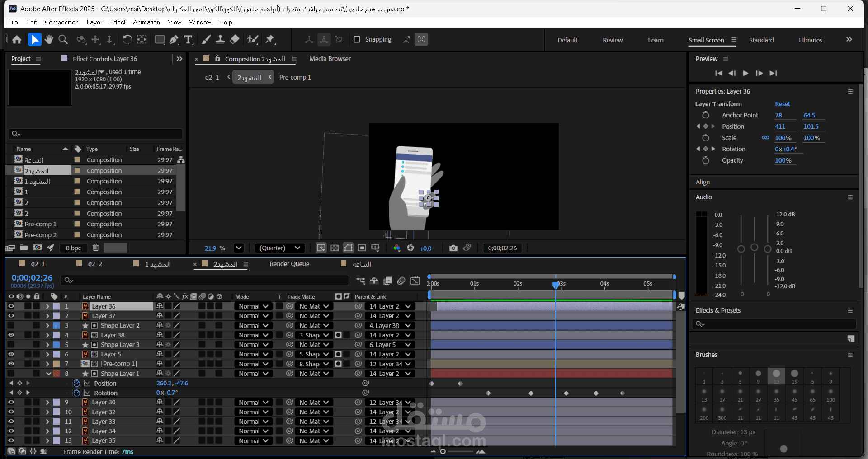868x459 pixels.
Task: Open the Animation menu
Action: pos(146,22)
